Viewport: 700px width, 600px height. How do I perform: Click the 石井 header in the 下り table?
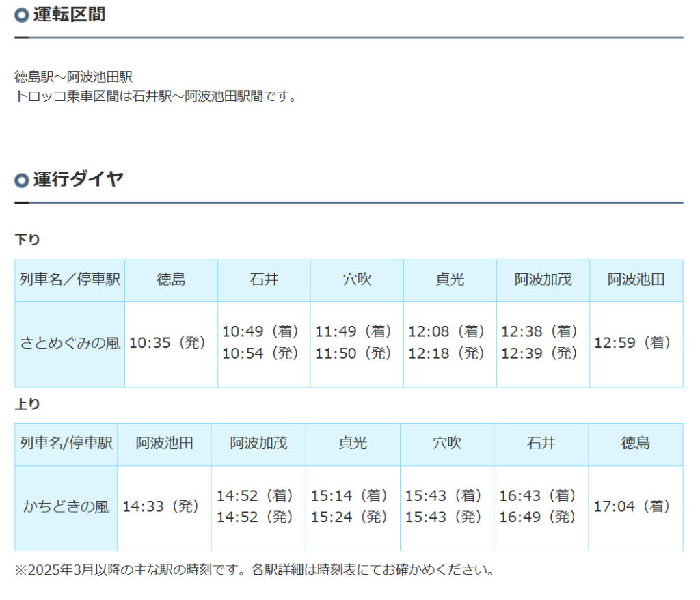coord(264,279)
